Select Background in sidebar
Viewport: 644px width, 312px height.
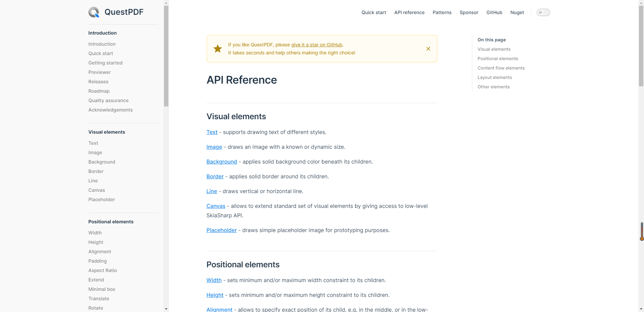[x=102, y=162]
